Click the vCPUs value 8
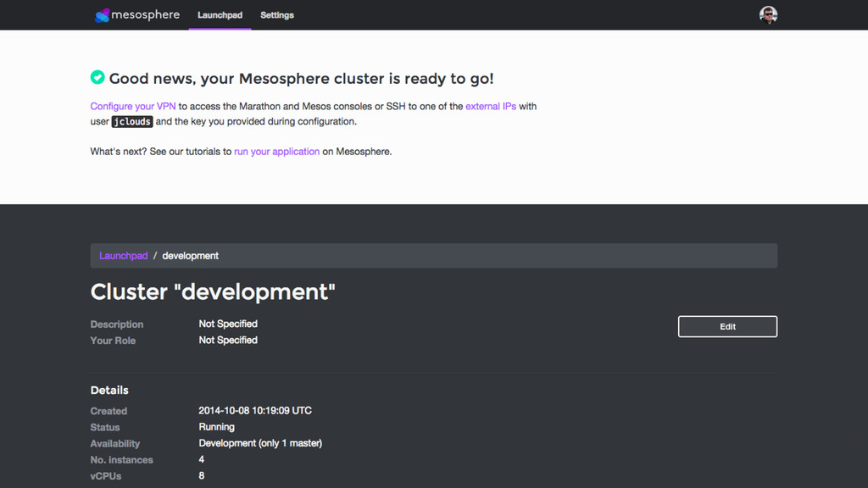 click(x=202, y=476)
